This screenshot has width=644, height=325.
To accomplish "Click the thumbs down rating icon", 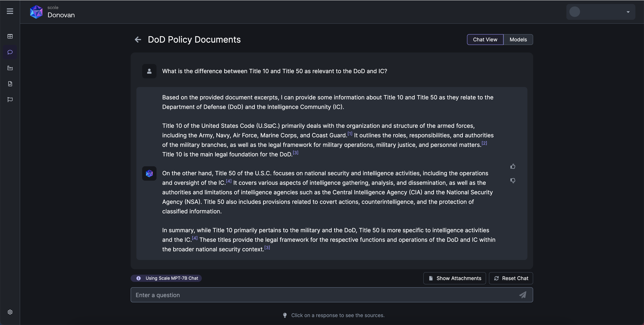I will 513,180.
